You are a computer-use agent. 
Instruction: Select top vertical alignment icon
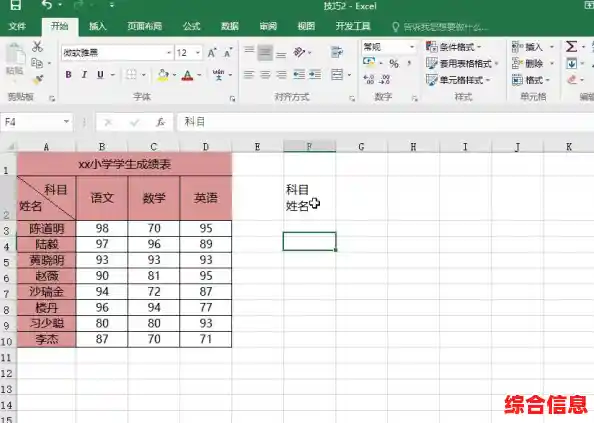[249, 51]
